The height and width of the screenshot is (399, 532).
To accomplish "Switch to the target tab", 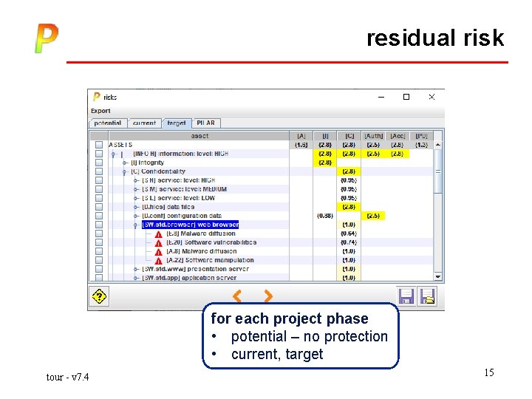I will click(177, 123).
